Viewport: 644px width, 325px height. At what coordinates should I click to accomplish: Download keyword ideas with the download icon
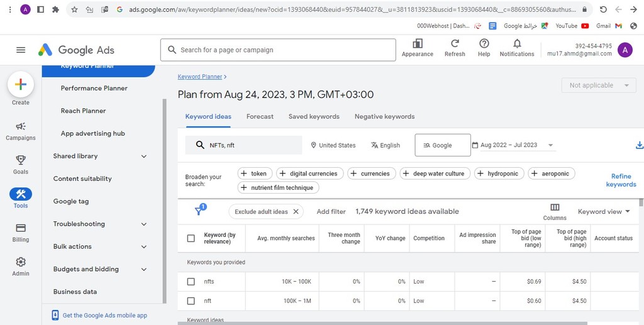639,145
